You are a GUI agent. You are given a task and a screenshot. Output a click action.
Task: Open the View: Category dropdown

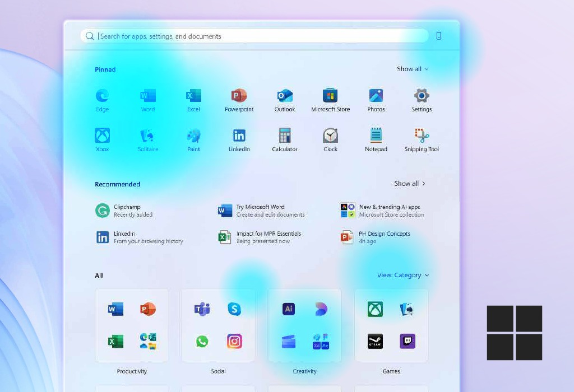403,275
